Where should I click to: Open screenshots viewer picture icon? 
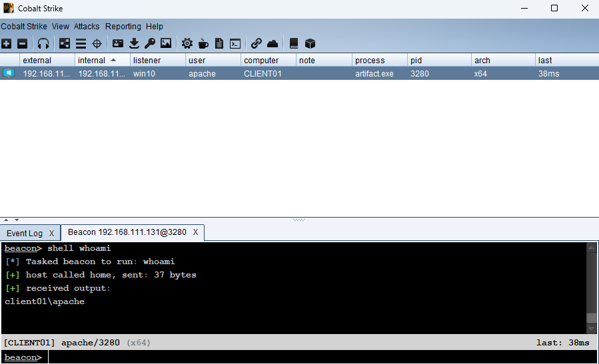(x=166, y=44)
